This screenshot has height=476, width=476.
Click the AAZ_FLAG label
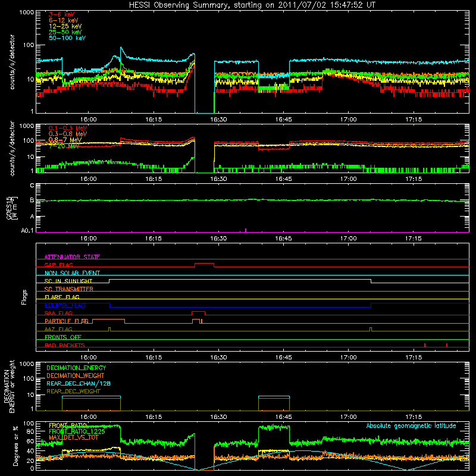pyautogui.click(x=58, y=329)
